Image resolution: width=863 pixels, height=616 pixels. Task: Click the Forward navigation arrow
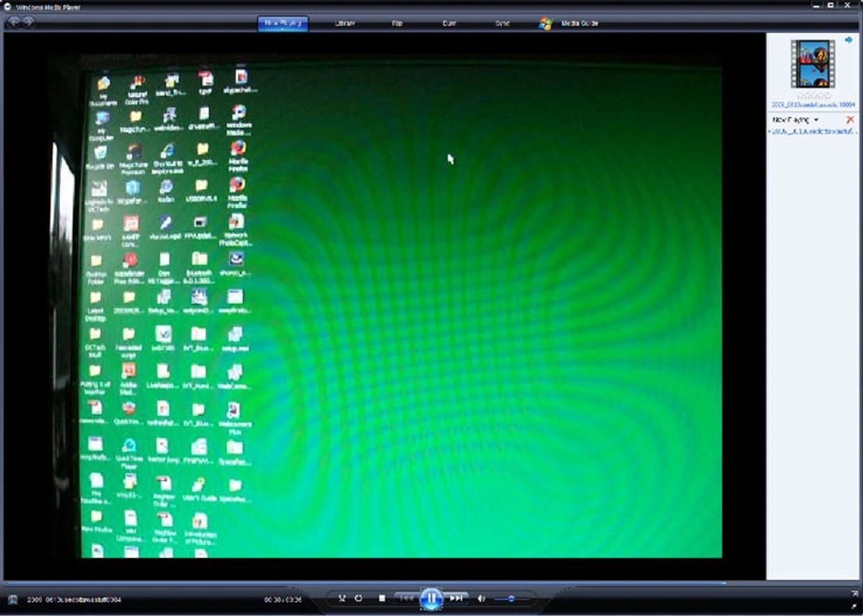tap(29, 22)
